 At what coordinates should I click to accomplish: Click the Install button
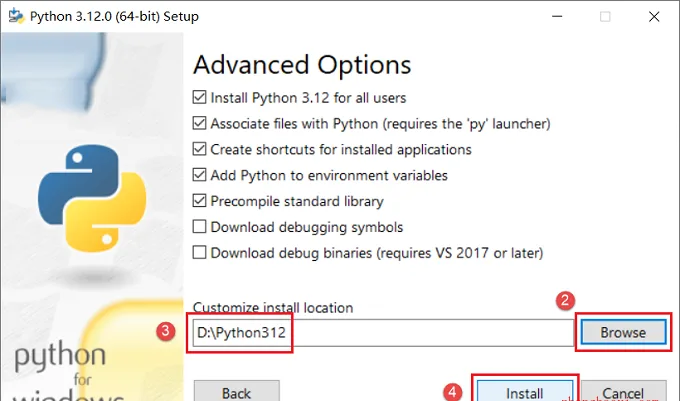coord(525,391)
